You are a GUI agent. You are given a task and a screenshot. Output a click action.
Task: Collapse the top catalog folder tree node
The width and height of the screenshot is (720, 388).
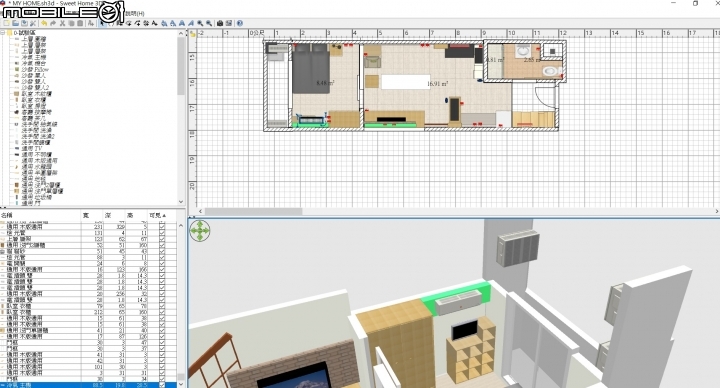point(3,33)
